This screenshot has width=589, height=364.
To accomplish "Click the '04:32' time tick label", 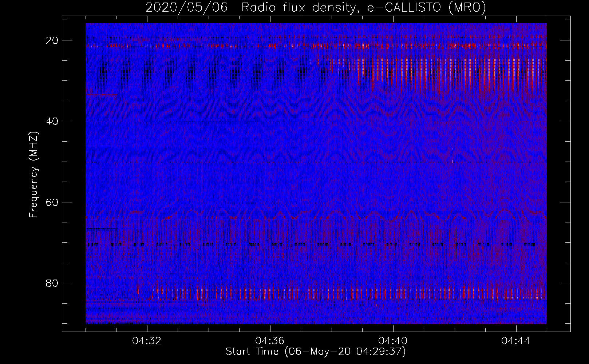I will point(147,341).
